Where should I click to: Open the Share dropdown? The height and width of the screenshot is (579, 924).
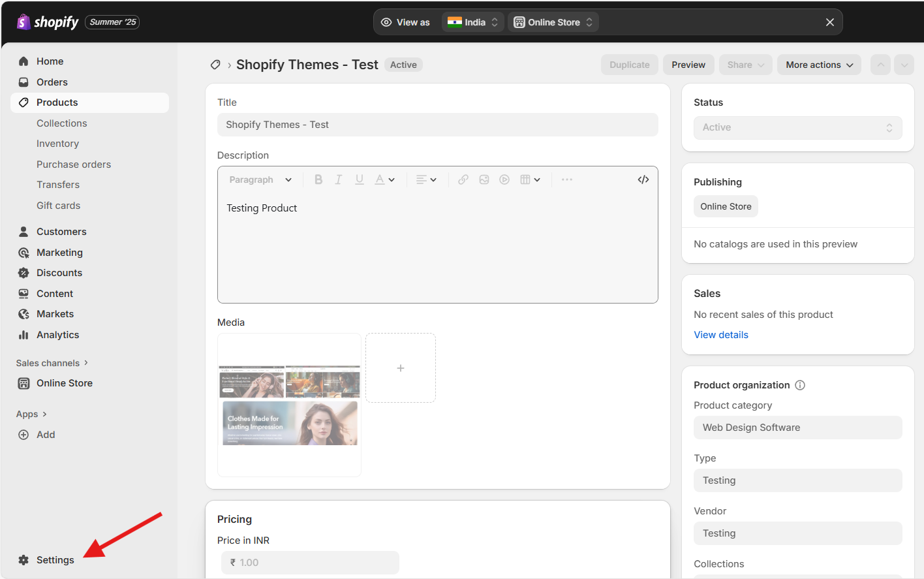[x=746, y=65]
